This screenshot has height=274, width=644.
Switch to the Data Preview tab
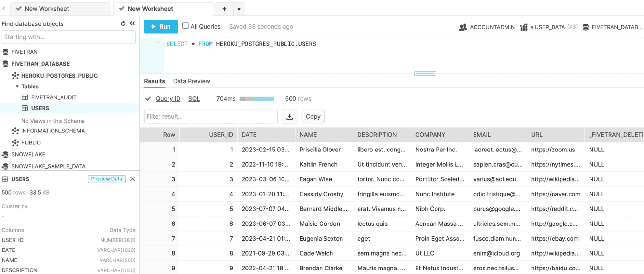pyautogui.click(x=192, y=81)
